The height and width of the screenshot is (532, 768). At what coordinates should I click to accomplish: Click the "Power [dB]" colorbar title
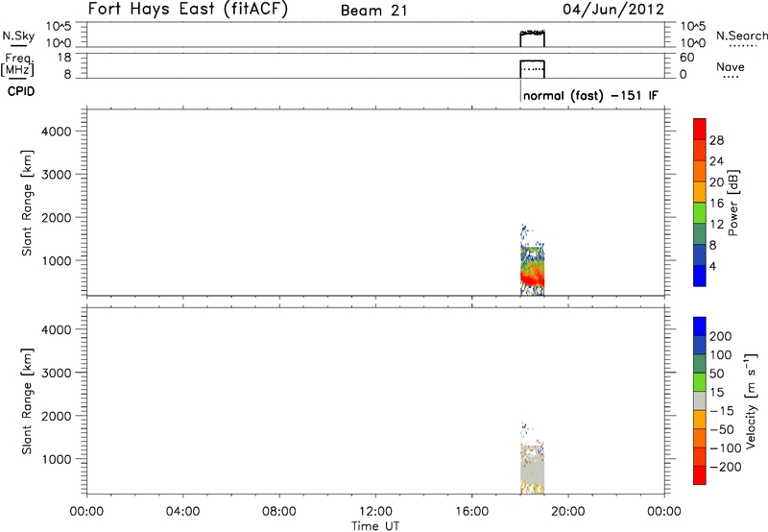[x=732, y=203]
